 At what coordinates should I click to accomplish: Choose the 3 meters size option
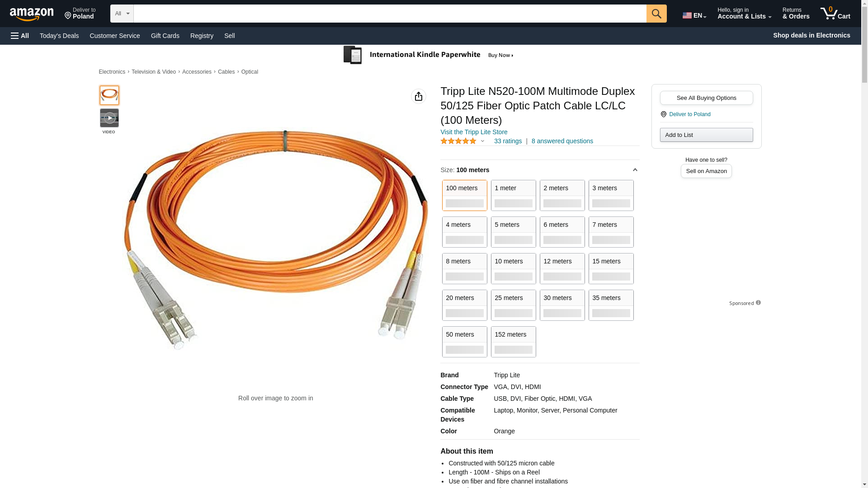click(611, 195)
